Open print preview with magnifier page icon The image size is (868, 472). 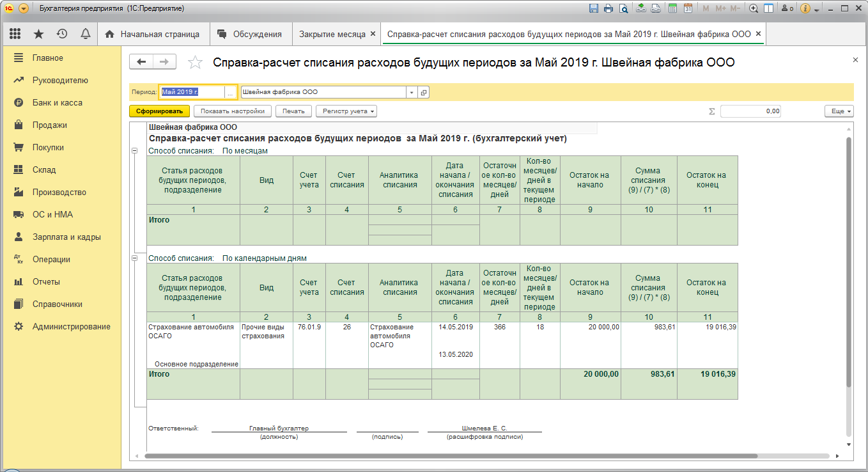tap(622, 9)
